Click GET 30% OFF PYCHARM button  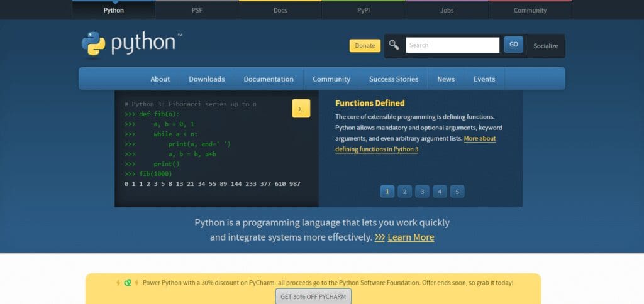[x=313, y=296]
